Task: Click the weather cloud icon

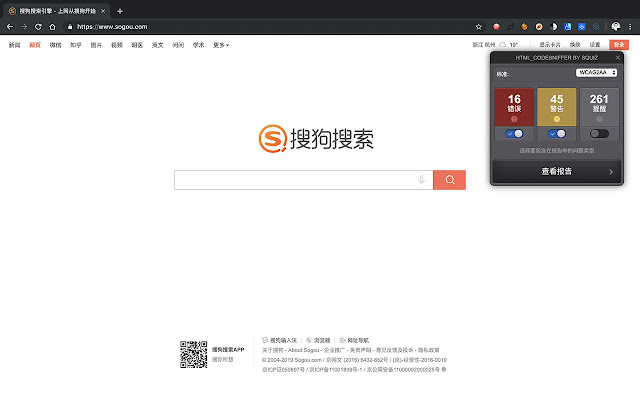Action: tap(503, 45)
